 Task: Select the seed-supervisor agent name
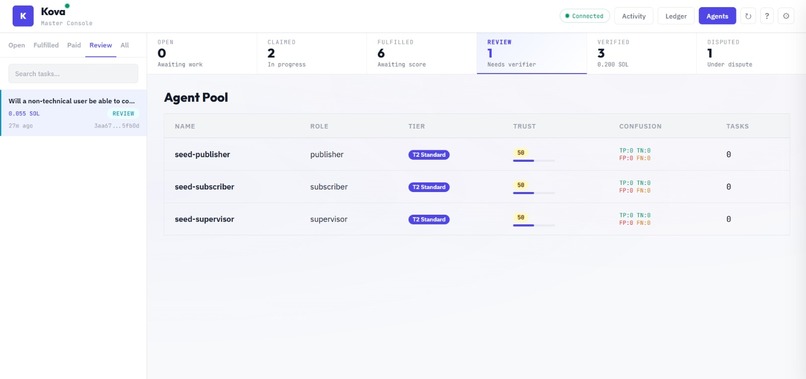(x=204, y=219)
